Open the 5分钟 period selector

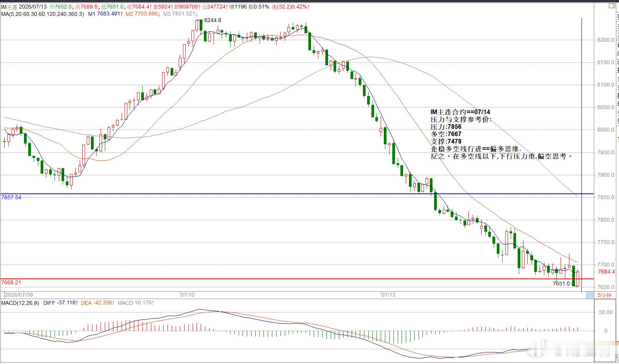tap(605, 296)
